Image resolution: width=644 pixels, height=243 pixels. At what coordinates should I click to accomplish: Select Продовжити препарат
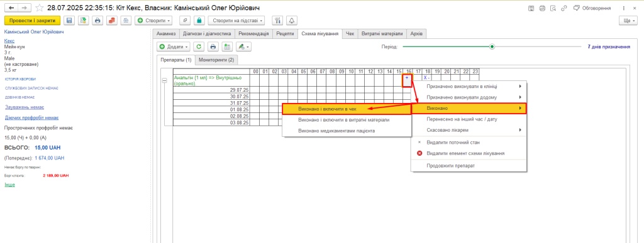[x=469, y=166]
